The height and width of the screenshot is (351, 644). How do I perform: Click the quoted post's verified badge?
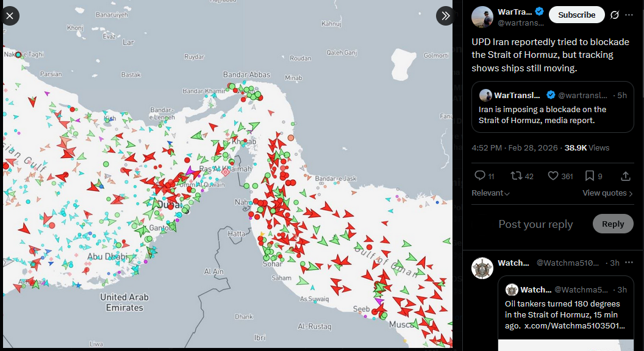click(551, 95)
